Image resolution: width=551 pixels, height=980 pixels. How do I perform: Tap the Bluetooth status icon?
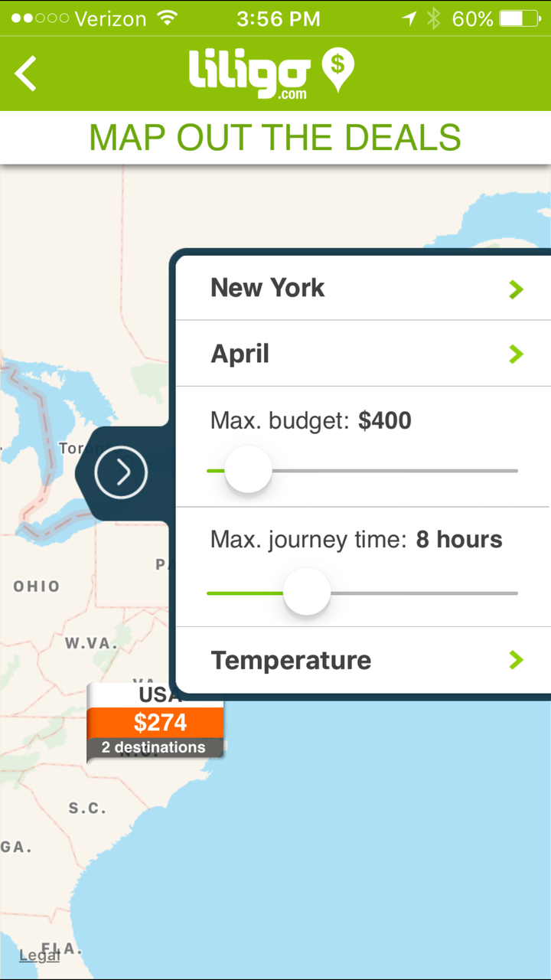pyautogui.click(x=434, y=18)
